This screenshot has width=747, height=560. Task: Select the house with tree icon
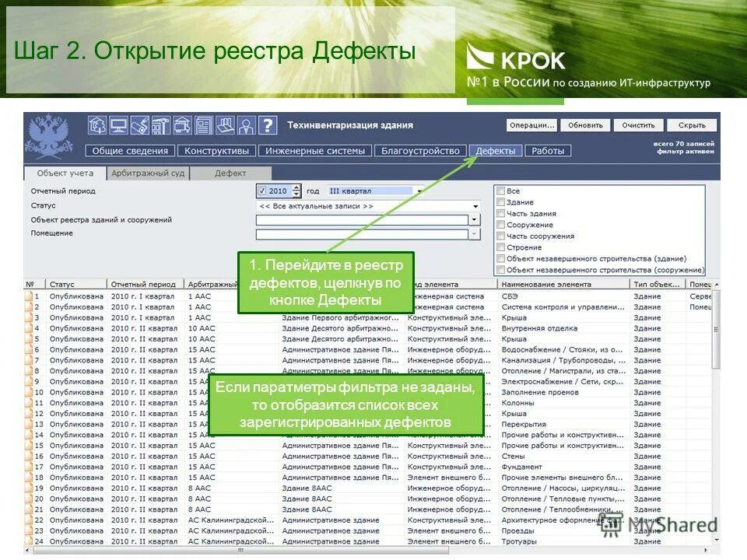[97, 126]
